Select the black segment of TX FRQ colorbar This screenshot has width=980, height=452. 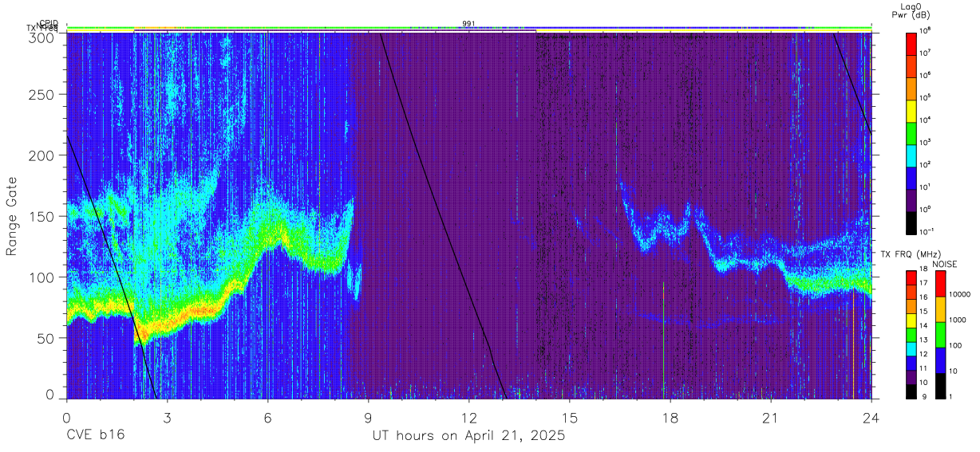point(912,391)
